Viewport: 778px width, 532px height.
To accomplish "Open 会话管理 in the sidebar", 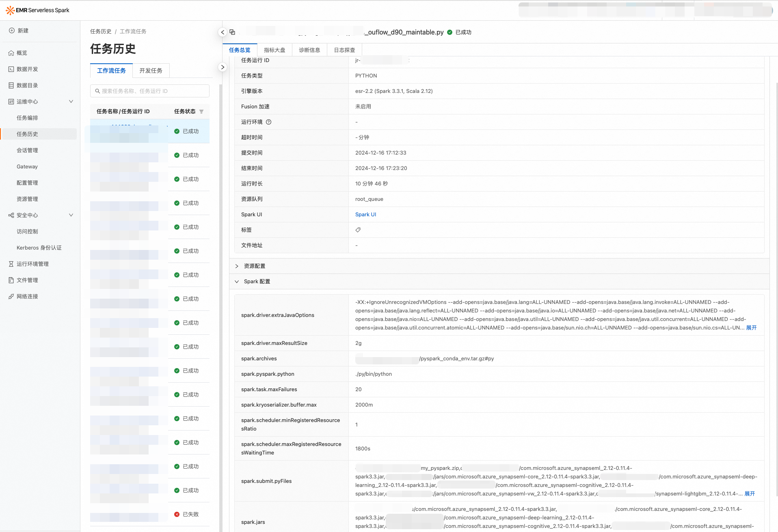I will point(27,151).
